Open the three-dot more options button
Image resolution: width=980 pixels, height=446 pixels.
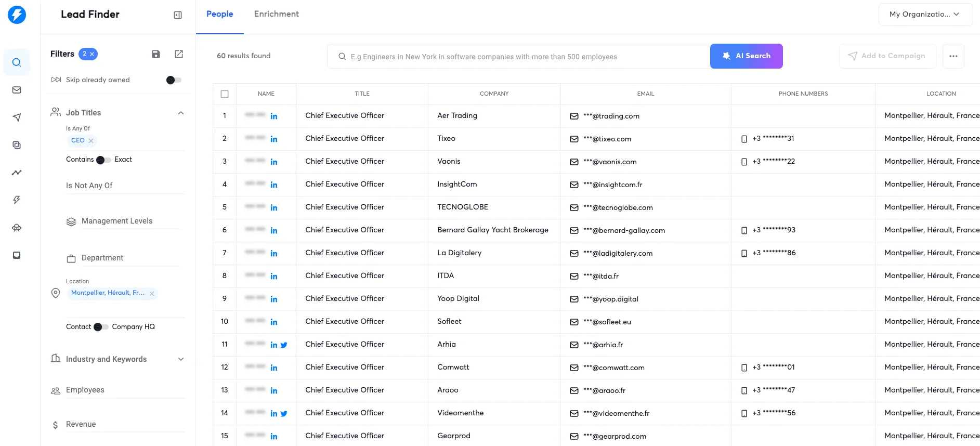point(953,56)
